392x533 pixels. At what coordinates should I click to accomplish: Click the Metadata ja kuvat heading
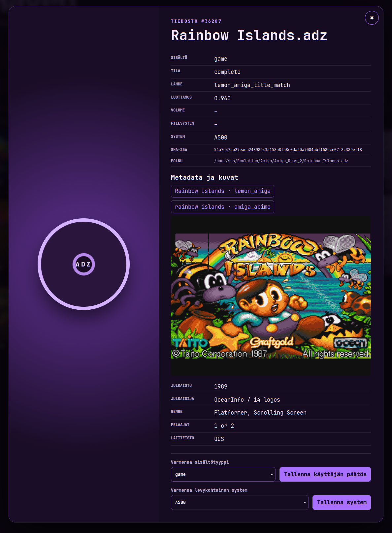tap(205, 177)
